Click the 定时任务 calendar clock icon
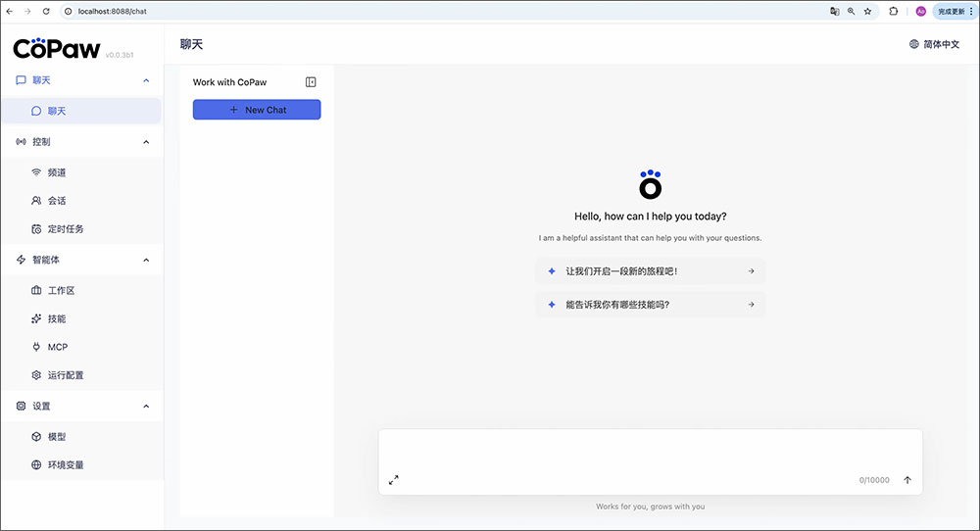Image resolution: width=980 pixels, height=531 pixels. click(36, 228)
